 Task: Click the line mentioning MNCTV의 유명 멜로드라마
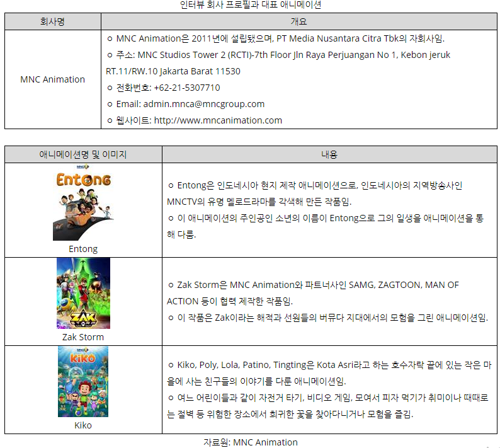point(259,202)
